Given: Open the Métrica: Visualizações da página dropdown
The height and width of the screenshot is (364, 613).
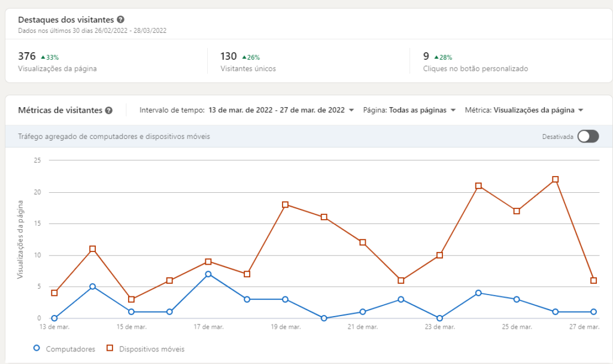Looking at the screenshot, I should tap(524, 110).
